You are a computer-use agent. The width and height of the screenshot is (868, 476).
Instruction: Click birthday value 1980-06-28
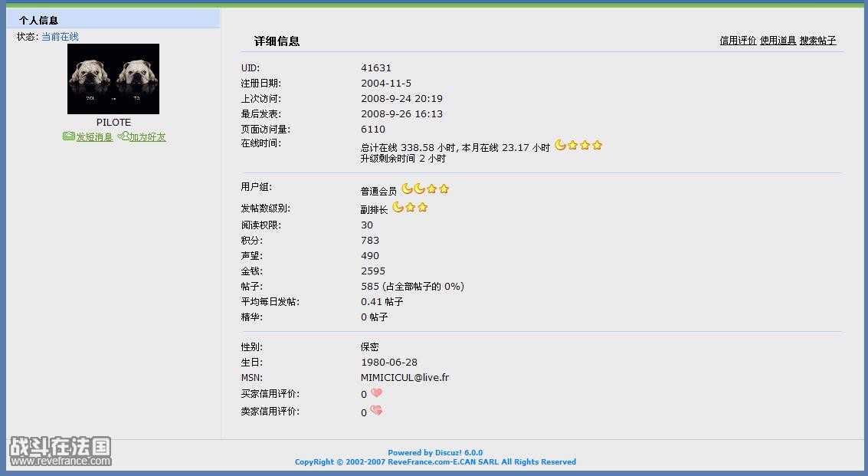388,363
